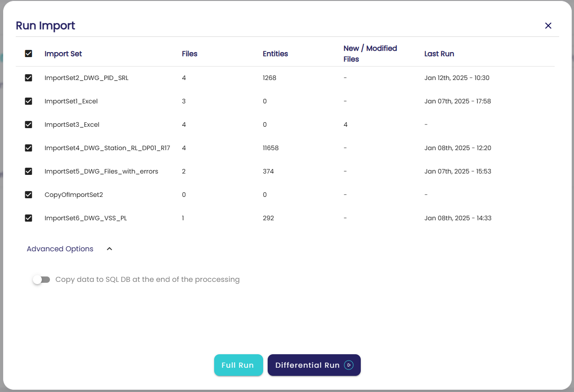
Task: Click the New / Modified Files header
Action: (370, 53)
